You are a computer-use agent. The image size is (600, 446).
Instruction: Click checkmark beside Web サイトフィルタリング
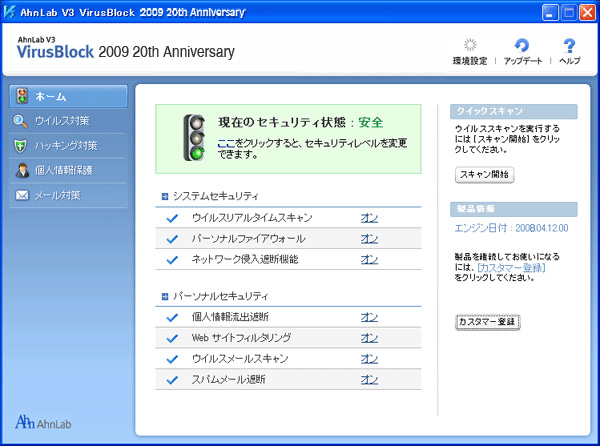172,338
